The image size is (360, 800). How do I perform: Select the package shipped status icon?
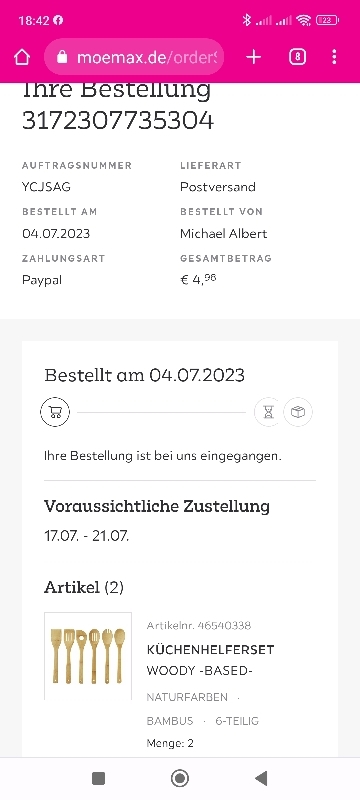(298, 412)
